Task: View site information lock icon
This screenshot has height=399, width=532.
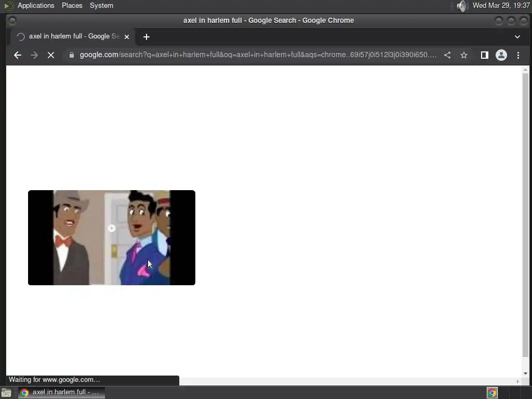Action: [x=72, y=55]
